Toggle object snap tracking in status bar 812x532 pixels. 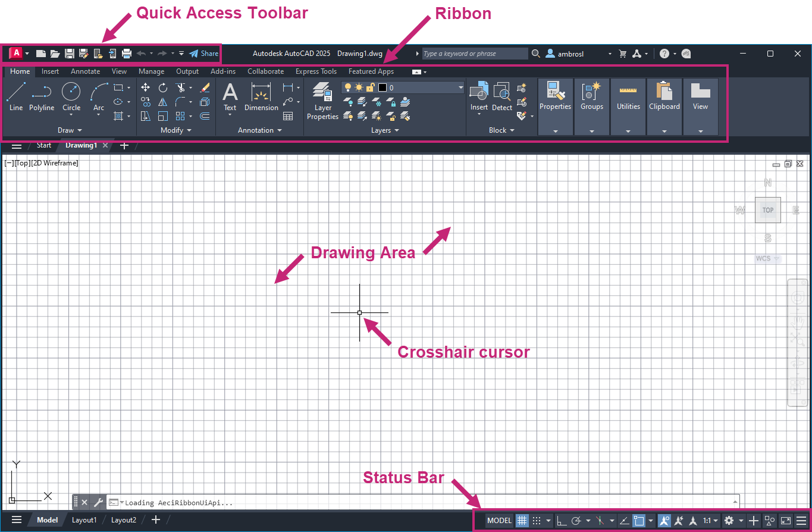[624, 521]
